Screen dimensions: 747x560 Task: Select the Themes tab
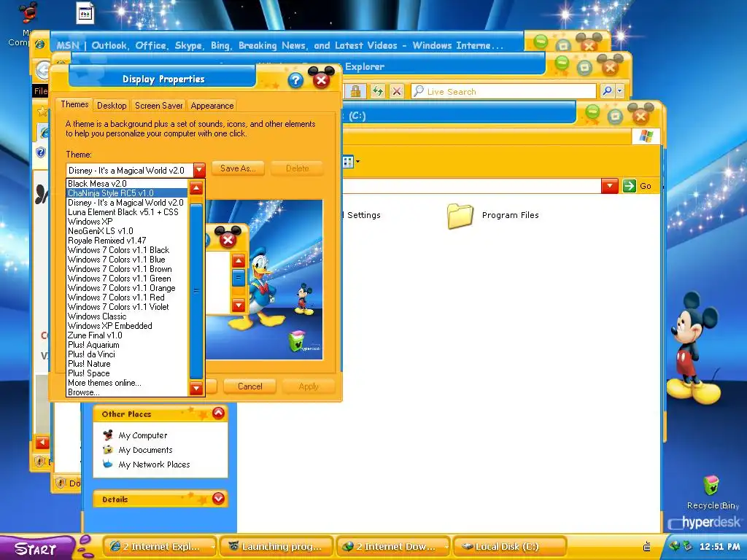tap(74, 104)
